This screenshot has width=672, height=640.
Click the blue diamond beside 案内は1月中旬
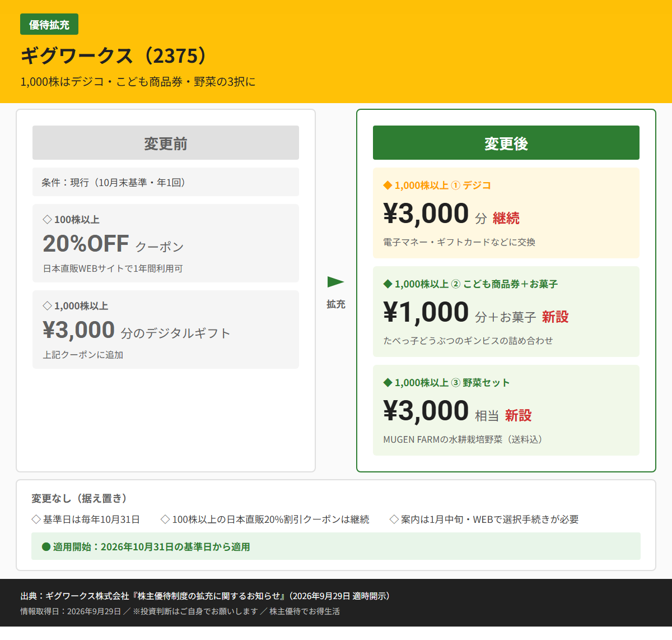pyautogui.click(x=394, y=520)
